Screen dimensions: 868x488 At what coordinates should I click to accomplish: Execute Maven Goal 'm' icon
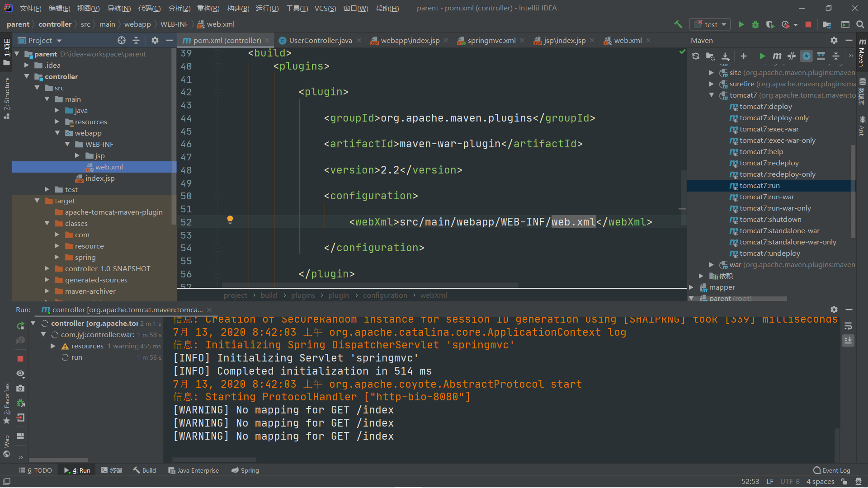tap(777, 56)
